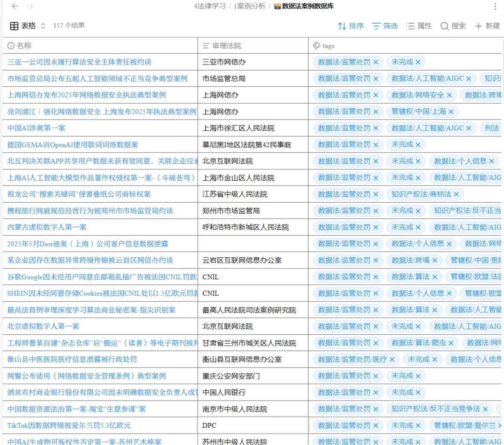The image size is (504, 445).
Task: Click 衡山县互联网信息办公室 cell
Action: coord(253,359)
